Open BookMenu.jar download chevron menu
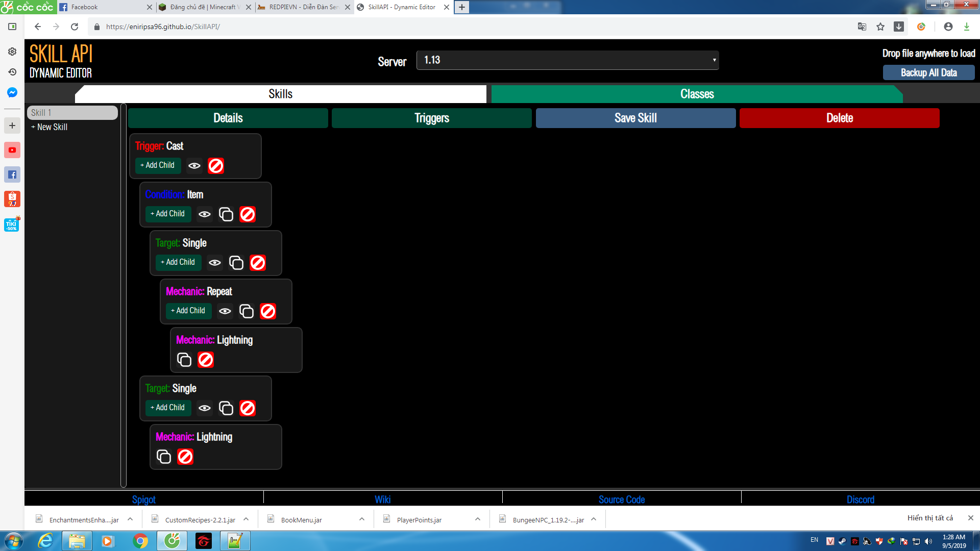 click(x=362, y=519)
